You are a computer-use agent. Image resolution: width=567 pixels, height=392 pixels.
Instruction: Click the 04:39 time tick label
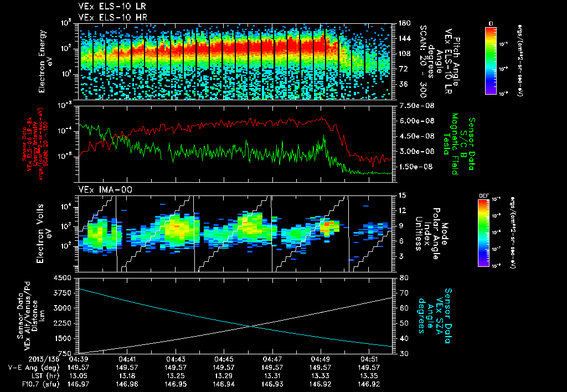pos(79,359)
